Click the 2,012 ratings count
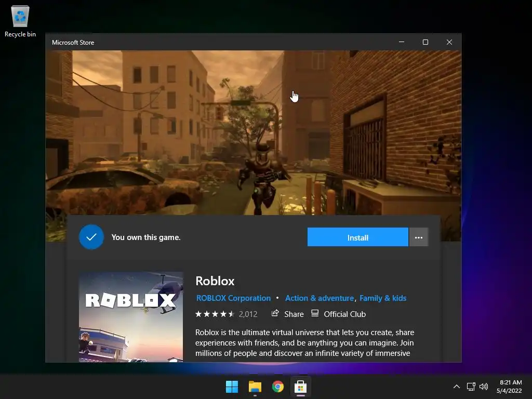 [x=248, y=314]
